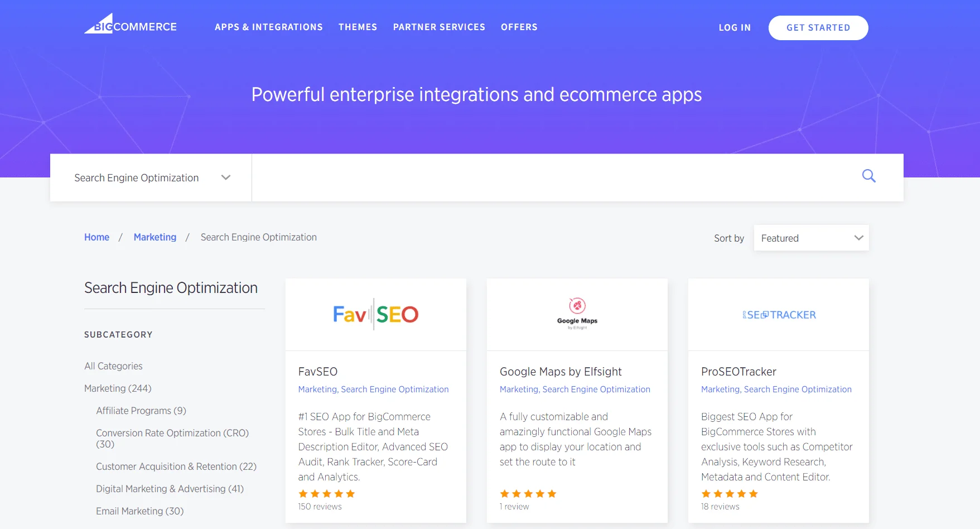Click FavSEO Marketing, Search Engine Optimization category link
This screenshot has width=980, height=529.
[373, 389]
